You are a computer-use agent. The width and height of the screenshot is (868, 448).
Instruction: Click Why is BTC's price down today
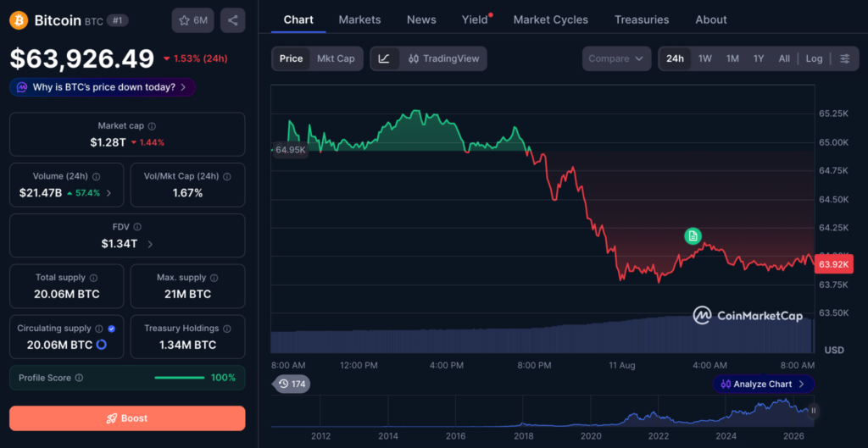(x=103, y=87)
